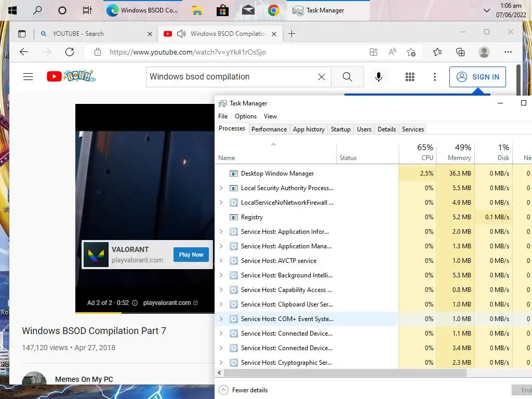This screenshot has height=399, width=532.
Task: Sort processes by Memory column header
Action: (x=456, y=152)
